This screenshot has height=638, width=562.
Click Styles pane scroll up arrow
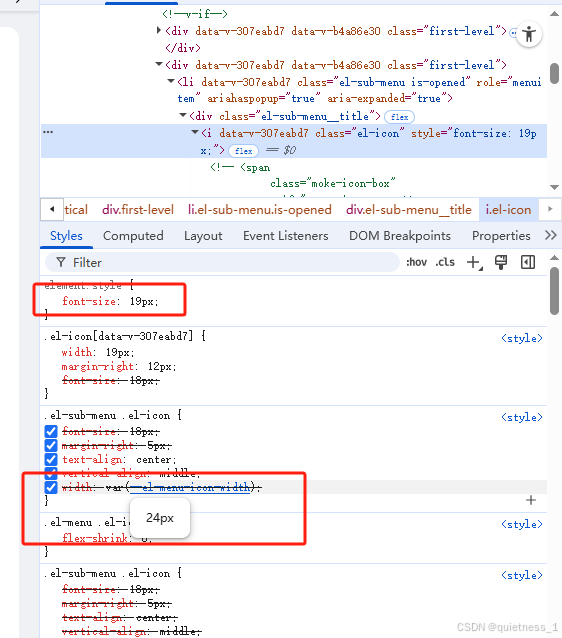(554, 258)
